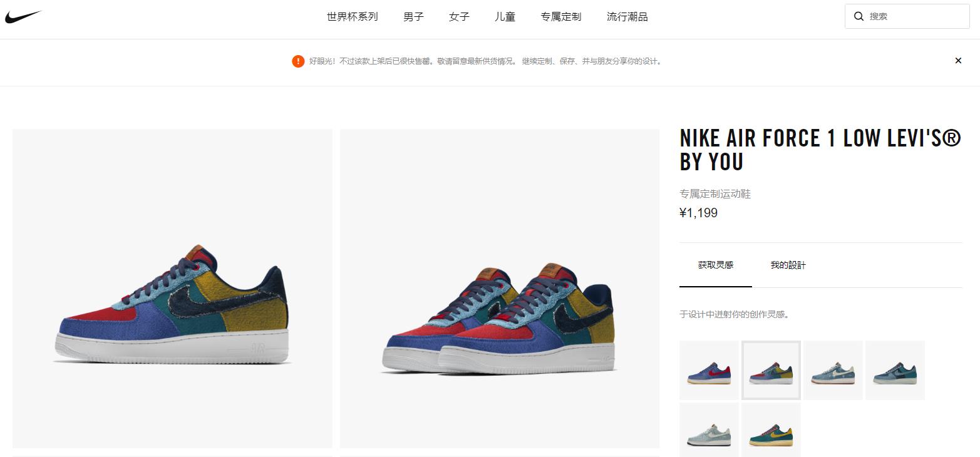This screenshot has height=457, width=980.
Task: Click the Nike swoosh logo
Action: [23, 17]
